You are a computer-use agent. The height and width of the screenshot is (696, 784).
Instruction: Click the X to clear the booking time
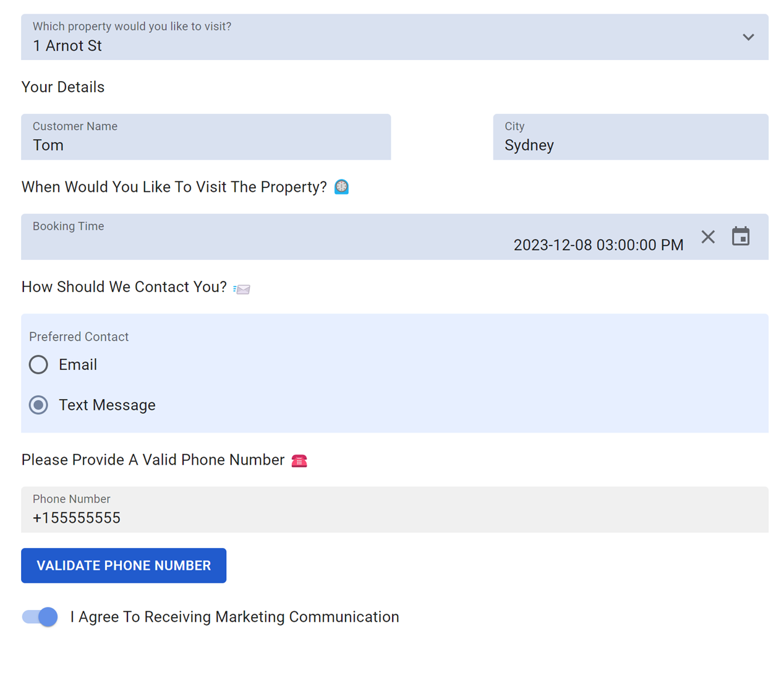point(708,236)
